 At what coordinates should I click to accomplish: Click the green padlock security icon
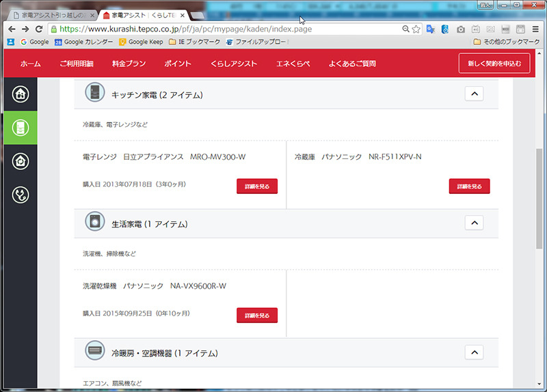pyautogui.click(x=54, y=29)
